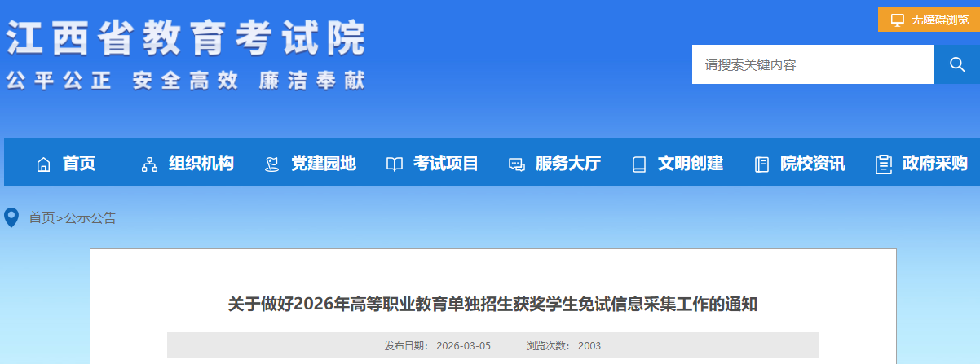Click the blue location pin in the breadcrumb
The width and height of the screenshot is (980, 364).
(11, 217)
